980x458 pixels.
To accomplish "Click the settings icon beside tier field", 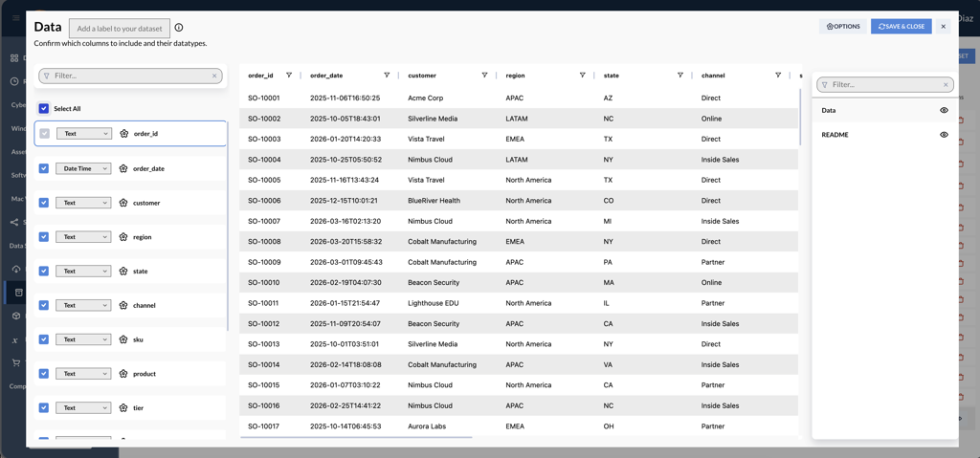I will (123, 408).
